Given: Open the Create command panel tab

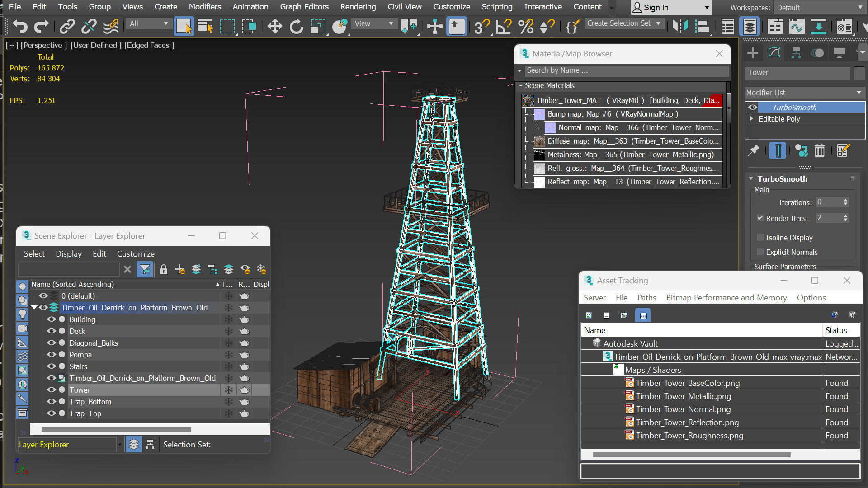Looking at the screenshot, I should [753, 53].
